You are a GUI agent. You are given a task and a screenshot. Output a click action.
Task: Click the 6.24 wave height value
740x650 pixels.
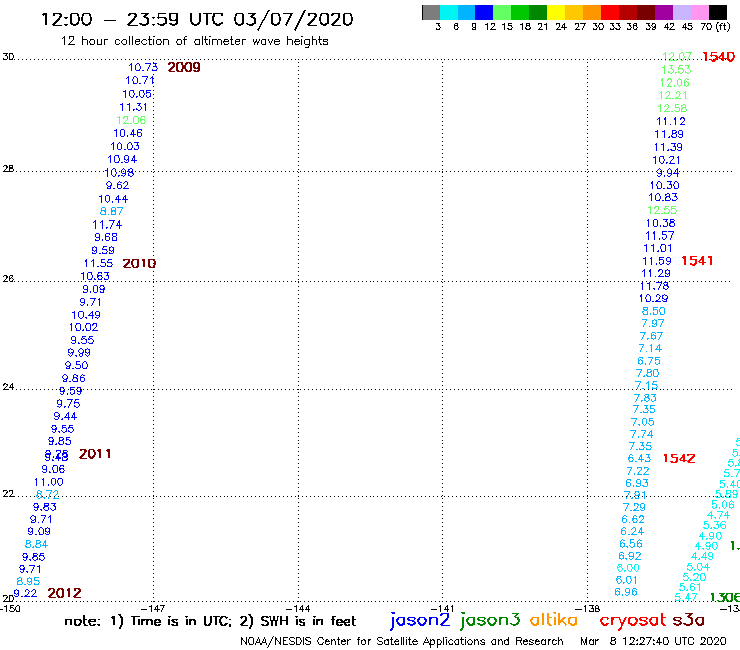point(632,532)
